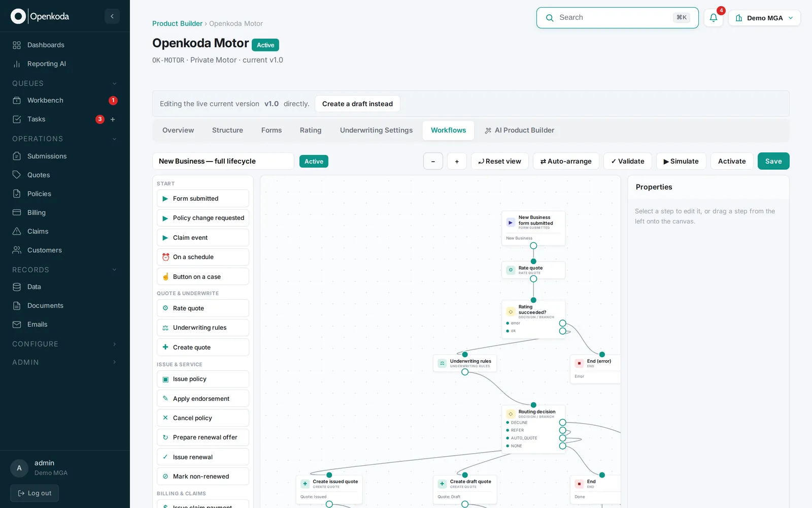Open the AI Product Builder tab
The image size is (812, 508).
click(519, 131)
